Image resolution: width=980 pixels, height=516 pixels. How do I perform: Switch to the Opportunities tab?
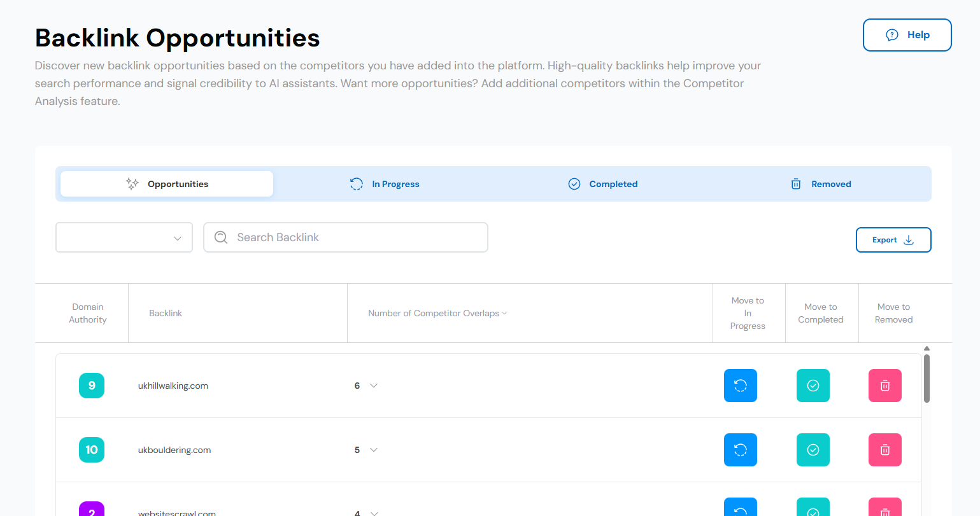tap(167, 184)
